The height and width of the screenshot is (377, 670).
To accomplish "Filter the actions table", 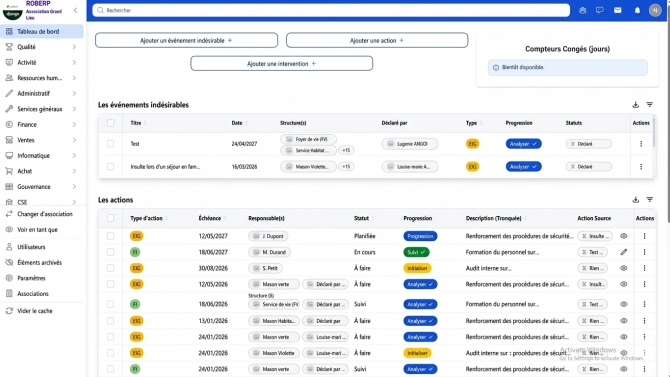I will tap(649, 200).
